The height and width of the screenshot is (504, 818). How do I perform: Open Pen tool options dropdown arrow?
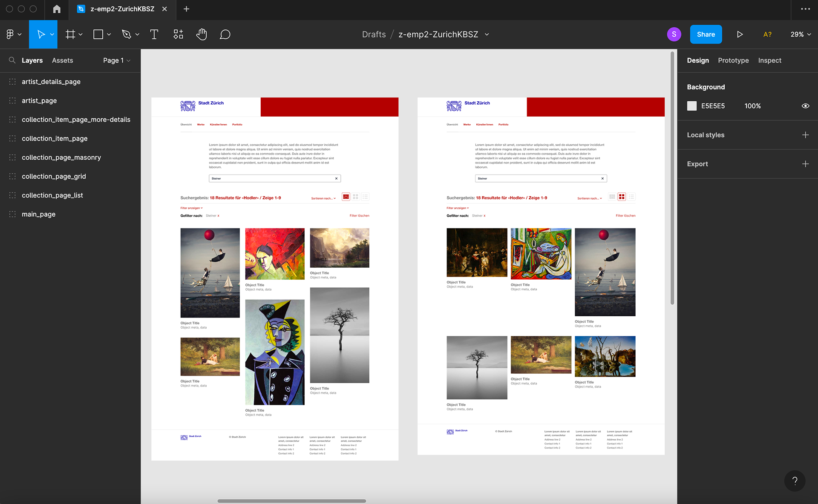tap(137, 34)
